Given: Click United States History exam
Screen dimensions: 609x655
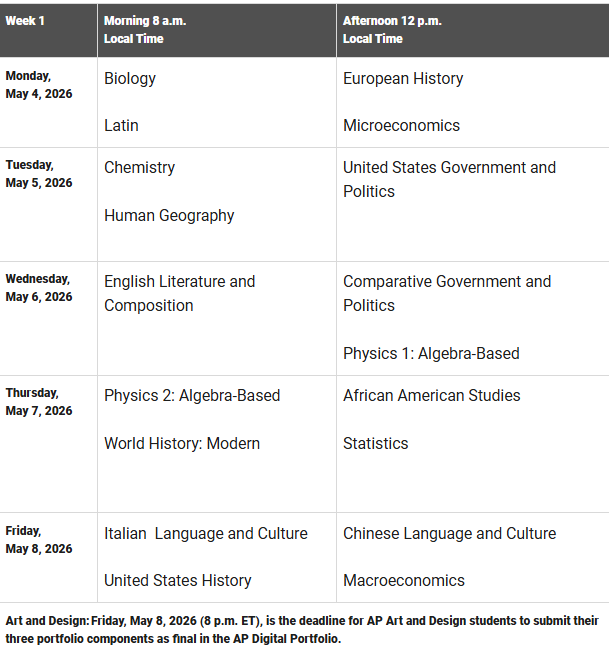Looking at the screenshot, I should pyautogui.click(x=178, y=580).
